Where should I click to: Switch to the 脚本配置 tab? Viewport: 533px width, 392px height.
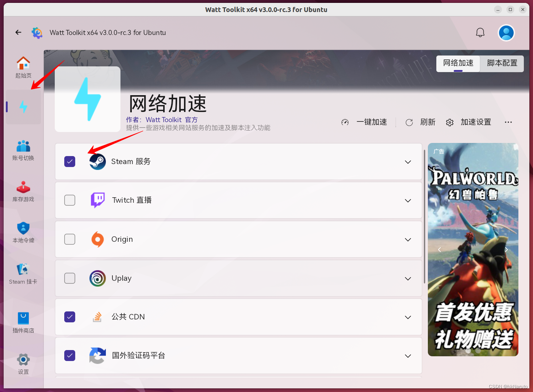pos(502,63)
